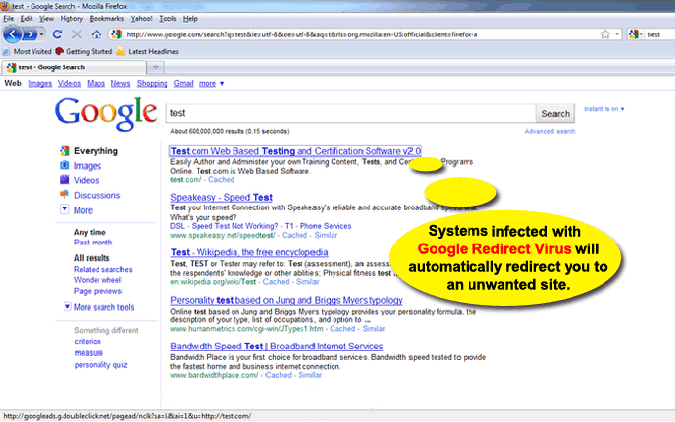Open the T1 - Phone Services sublink
Viewport: 675px width, 422px height.
coord(318,226)
